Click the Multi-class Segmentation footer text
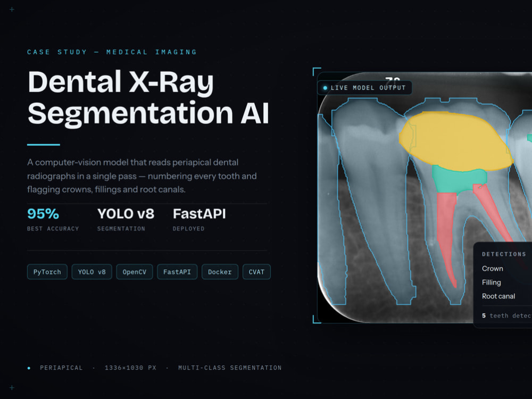This screenshot has height=399, width=532. (230, 368)
